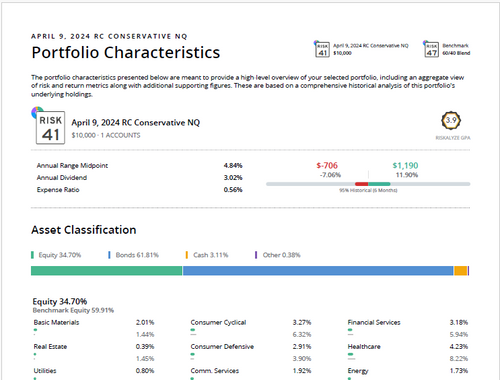The height and width of the screenshot is (380, 500).
Task: Click the RISKALYZE GPA caption
Action: tap(453, 138)
